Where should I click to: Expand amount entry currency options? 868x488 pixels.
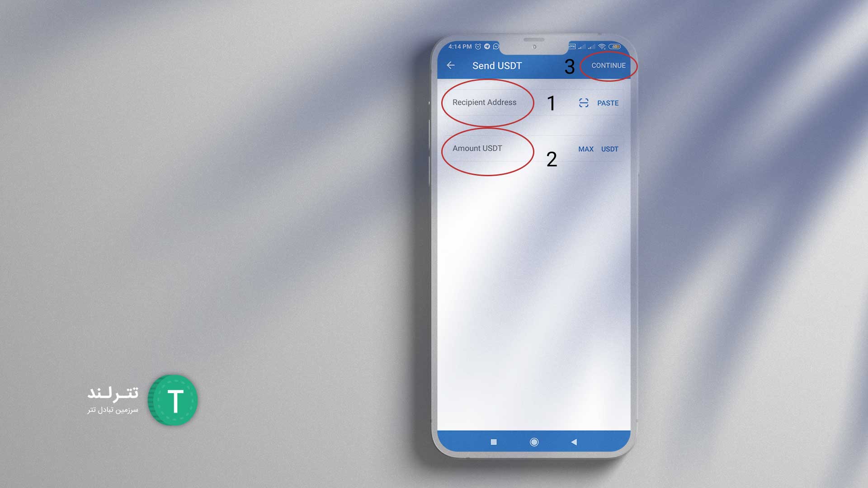coord(609,149)
